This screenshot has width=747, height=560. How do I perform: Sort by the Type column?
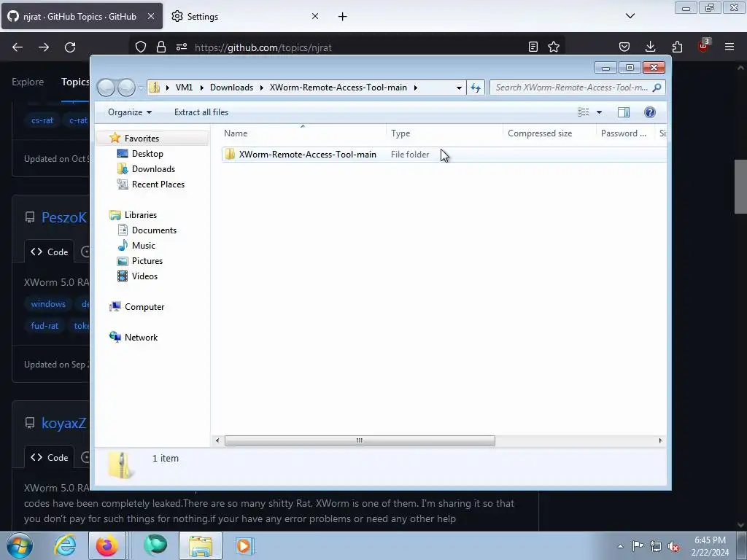[444, 133]
